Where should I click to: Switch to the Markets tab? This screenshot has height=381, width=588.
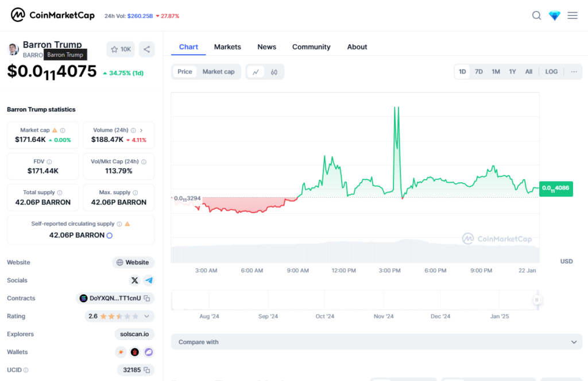[227, 47]
